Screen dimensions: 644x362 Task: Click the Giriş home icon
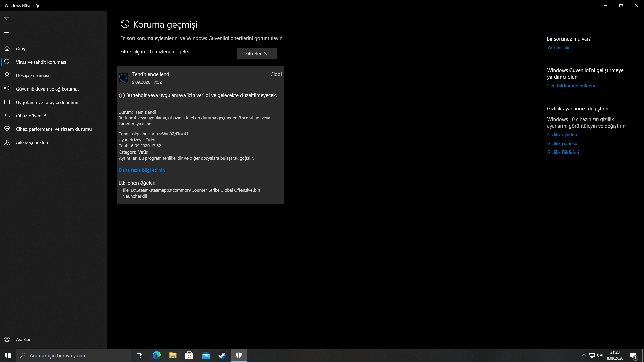click(7, 49)
